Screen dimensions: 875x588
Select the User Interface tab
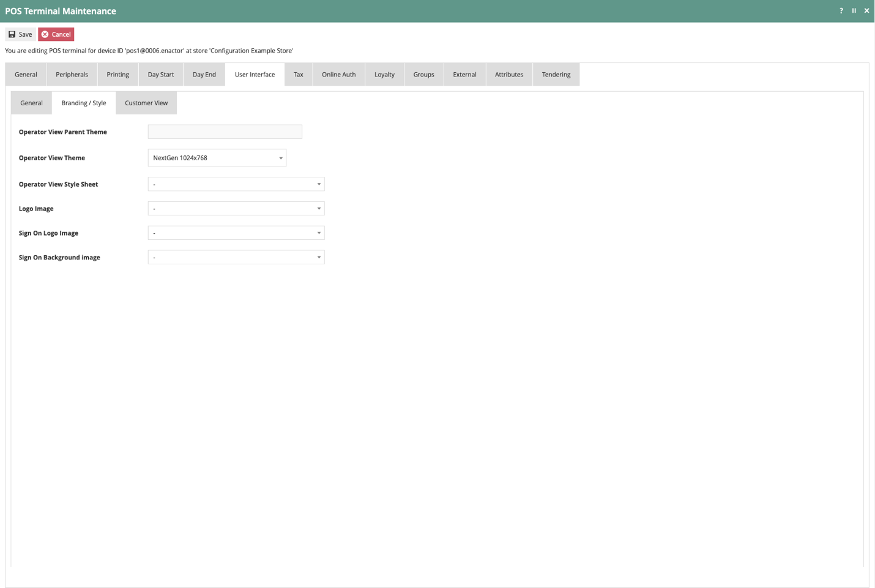coord(255,75)
